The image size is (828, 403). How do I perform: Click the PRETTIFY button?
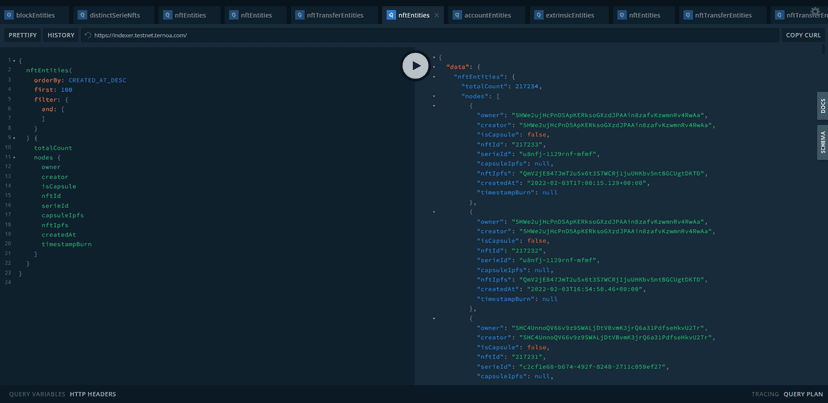pyautogui.click(x=22, y=35)
